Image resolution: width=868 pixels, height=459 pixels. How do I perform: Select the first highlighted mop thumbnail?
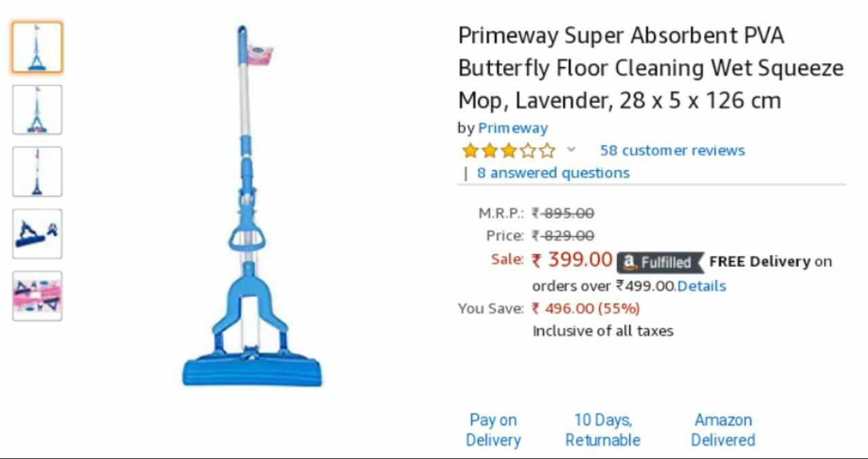click(x=37, y=47)
